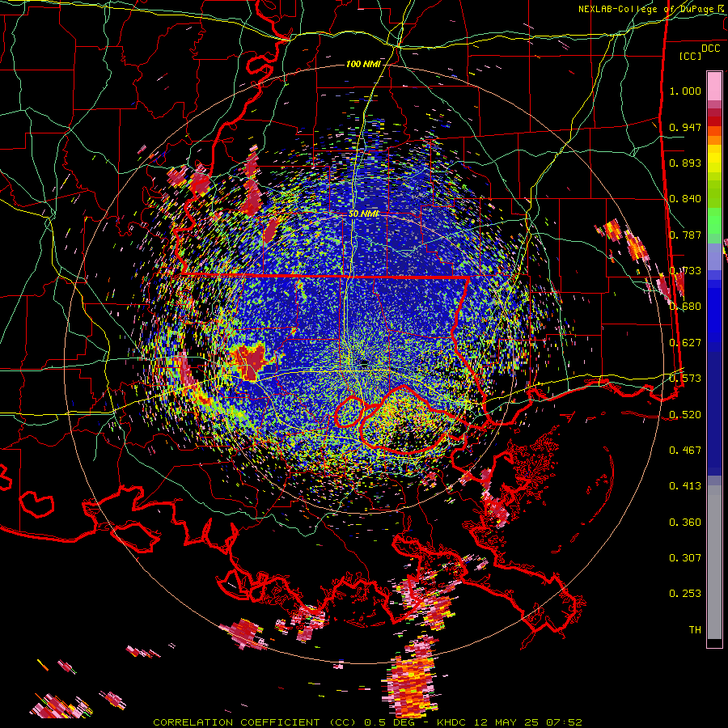Pick the light pink top segment of color bar
728x728 pixels.
point(714,86)
